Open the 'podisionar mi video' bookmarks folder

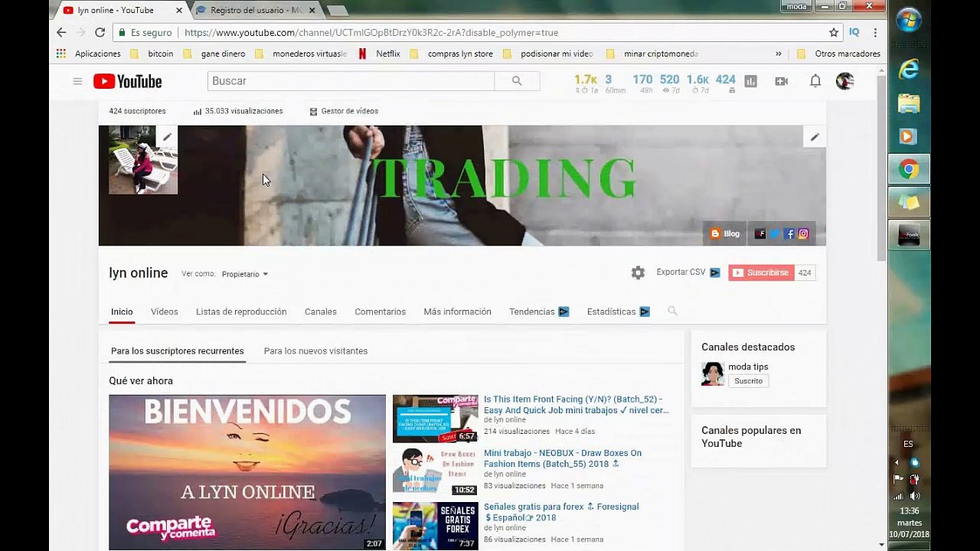tap(547, 54)
